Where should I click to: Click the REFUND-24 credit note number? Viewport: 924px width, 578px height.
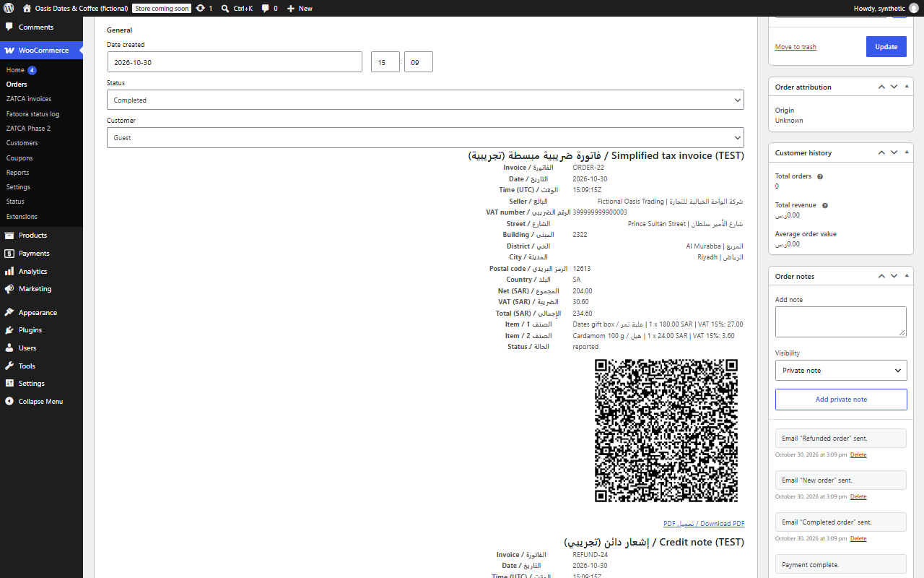[x=591, y=555]
